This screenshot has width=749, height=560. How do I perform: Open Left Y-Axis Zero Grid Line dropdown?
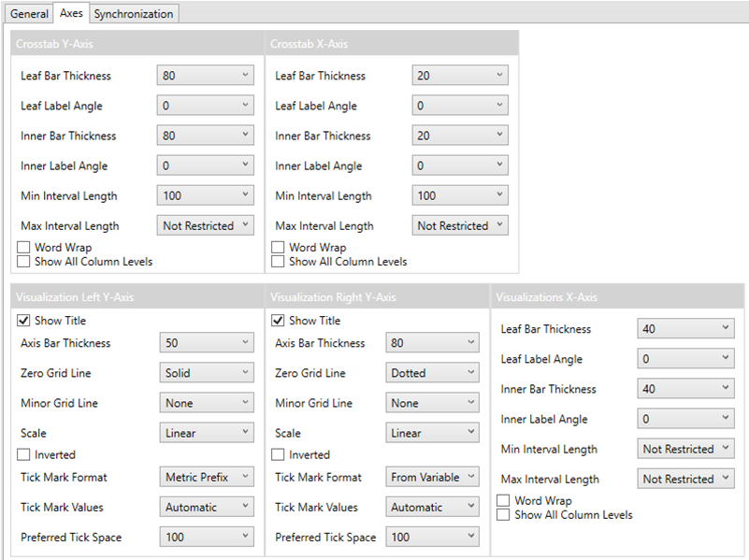click(x=207, y=373)
